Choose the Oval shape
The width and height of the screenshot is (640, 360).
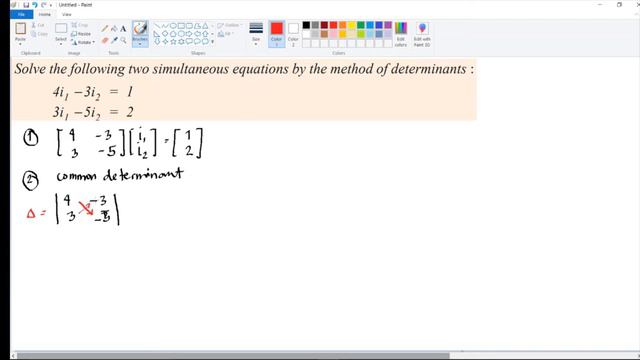pyautogui.click(x=173, y=26)
